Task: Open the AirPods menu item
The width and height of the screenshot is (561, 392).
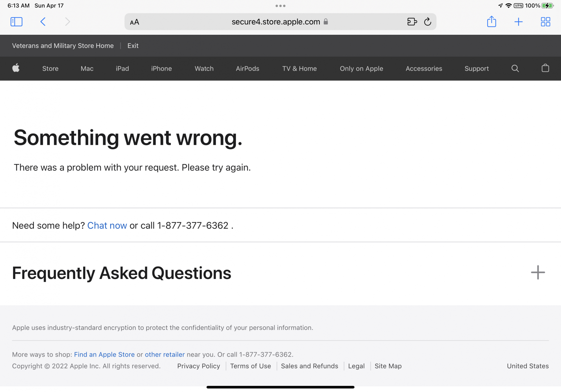Action: tap(247, 68)
